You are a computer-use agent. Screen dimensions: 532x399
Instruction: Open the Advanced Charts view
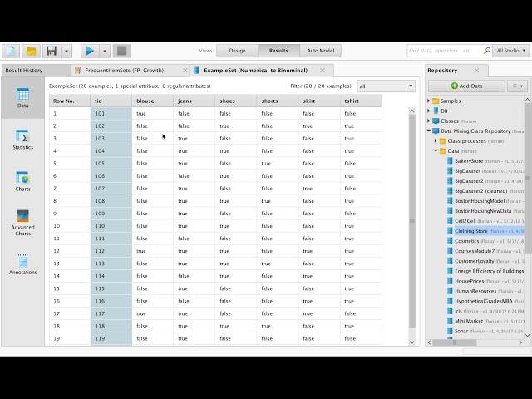pos(22,223)
